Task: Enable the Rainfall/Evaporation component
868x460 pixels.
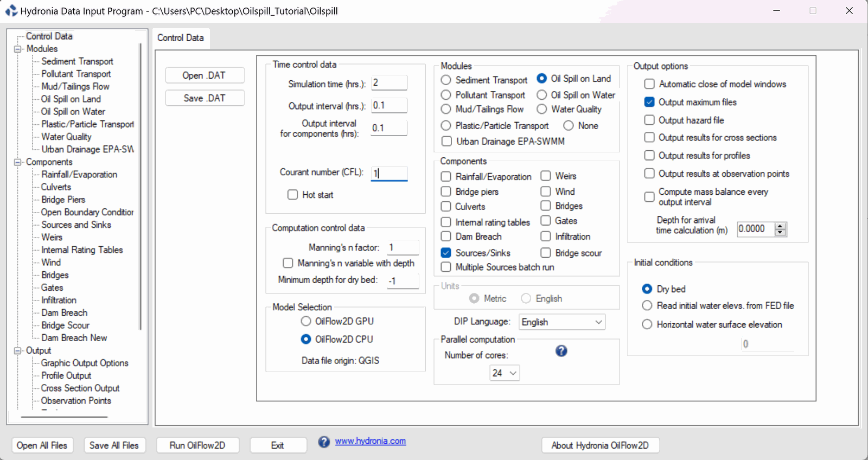Action: point(446,177)
